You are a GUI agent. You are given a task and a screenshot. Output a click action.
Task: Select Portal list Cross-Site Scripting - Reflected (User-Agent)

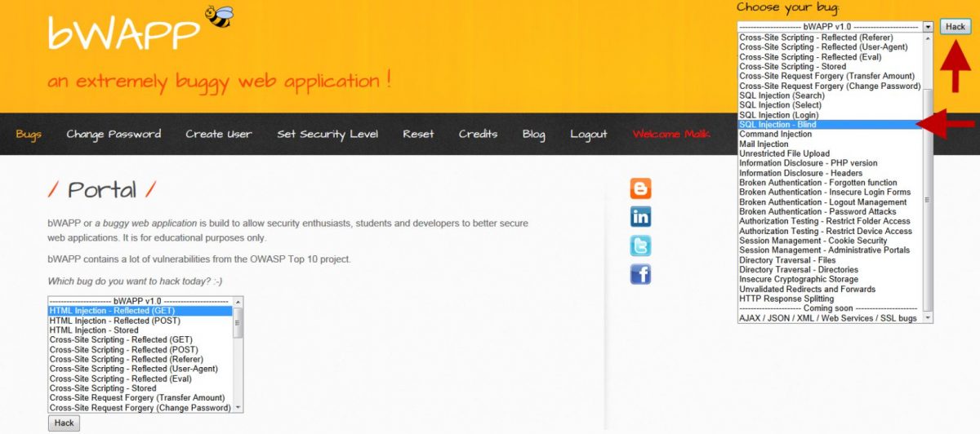point(140,369)
